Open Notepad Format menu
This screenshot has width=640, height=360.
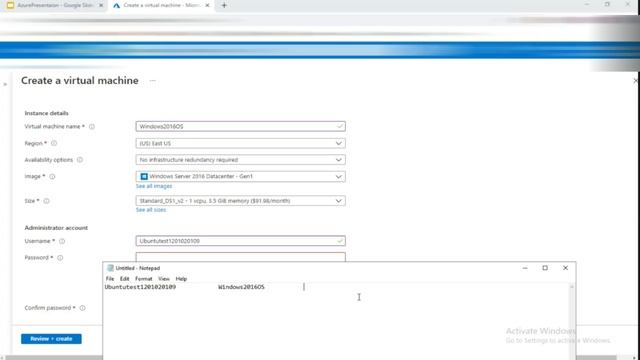[x=144, y=279]
